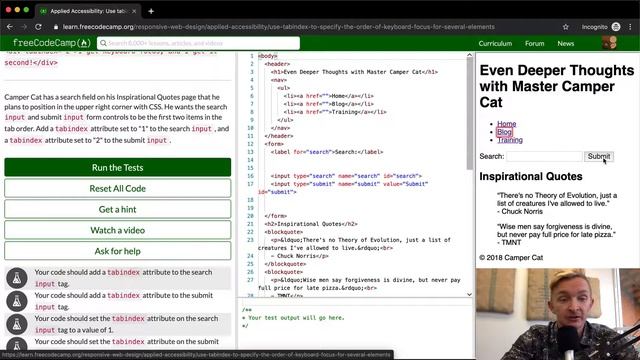The height and width of the screenshot is (360, 640).
Task: Click the Home link in preview
Action: coord(507,124)
